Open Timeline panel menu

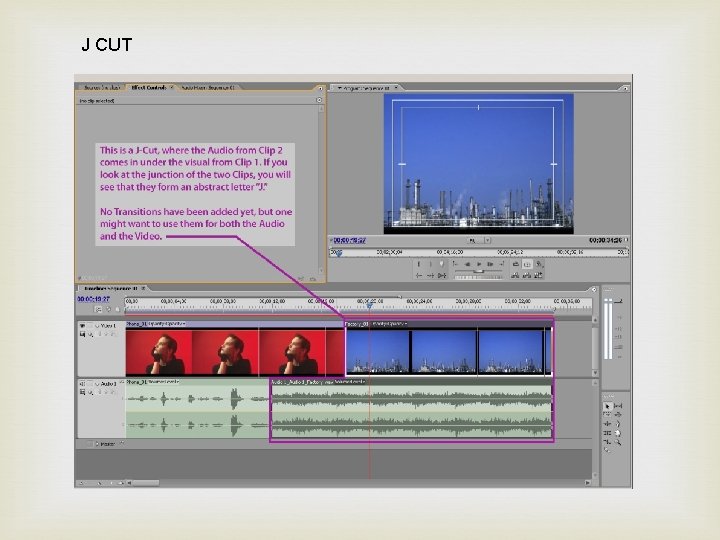[x=593, y=290]
